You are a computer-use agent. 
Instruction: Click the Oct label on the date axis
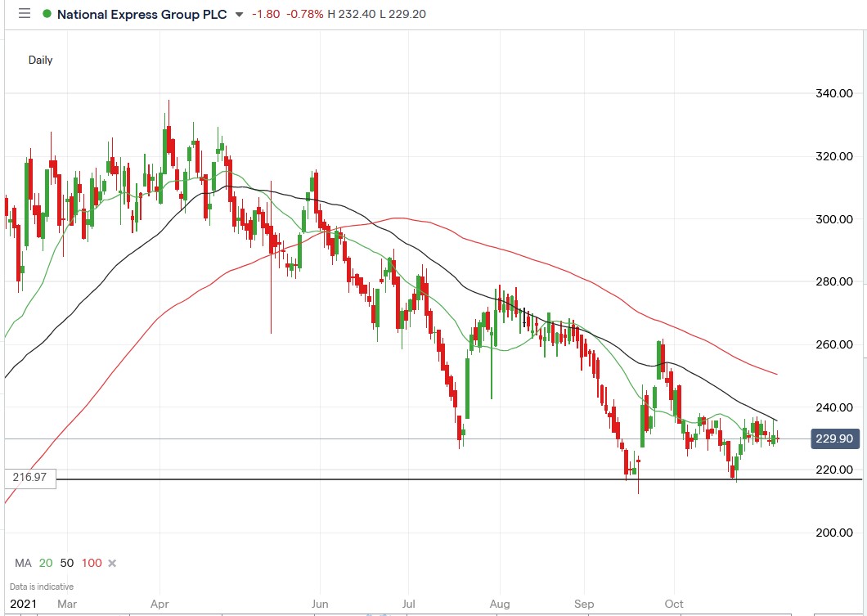click(673, 604)
